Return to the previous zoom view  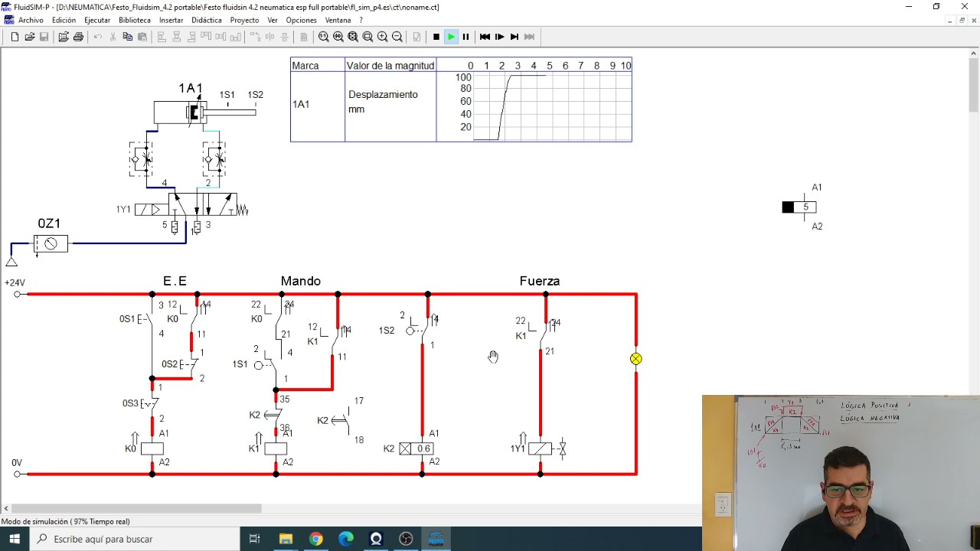(338, 37)
